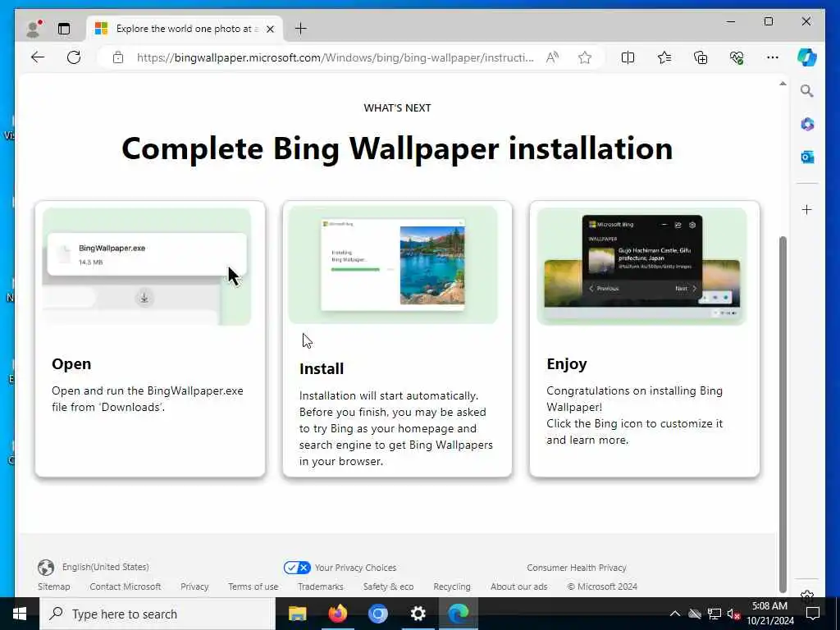Click Complete Bing Wallpaper installation heading
840x630 pixels.
coord(397,148)
